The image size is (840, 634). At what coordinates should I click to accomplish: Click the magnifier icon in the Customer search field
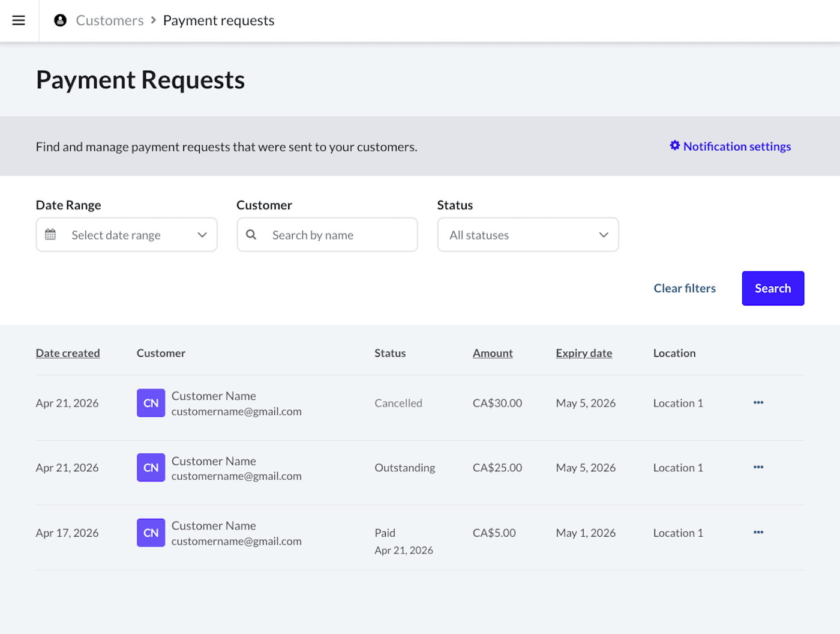click(251, 235)
